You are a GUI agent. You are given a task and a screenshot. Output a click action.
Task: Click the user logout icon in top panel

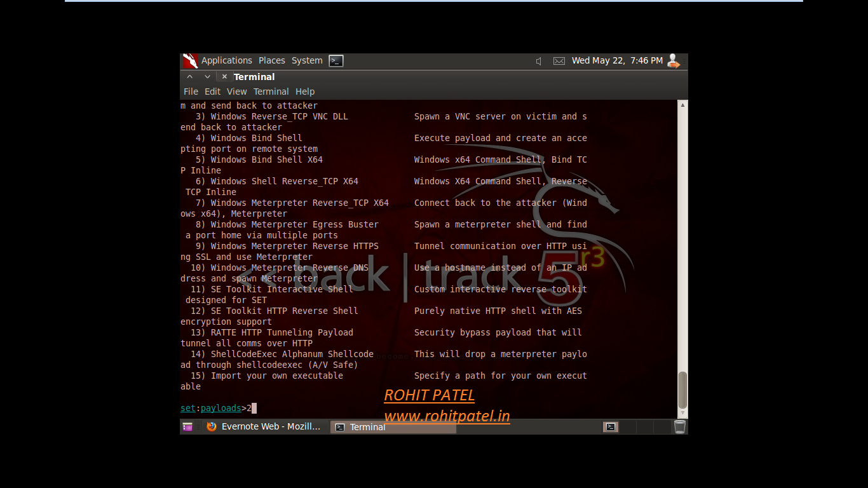coord(674,61)
